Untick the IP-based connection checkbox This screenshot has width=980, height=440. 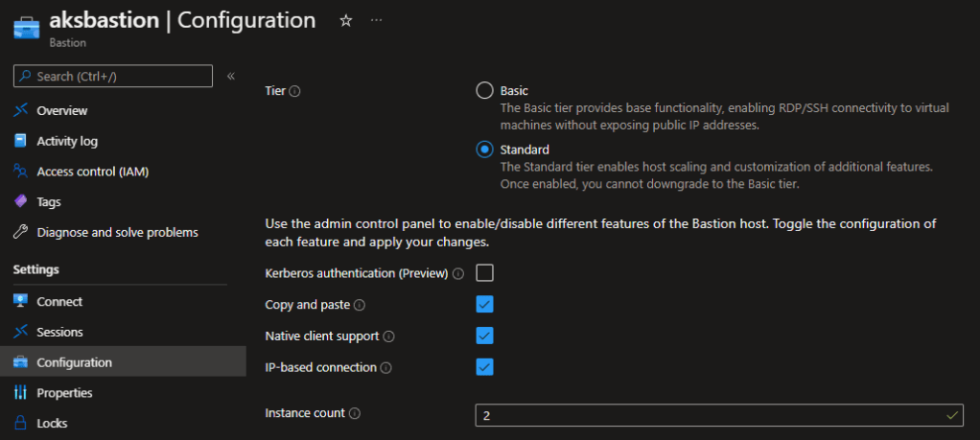(484, 367)
